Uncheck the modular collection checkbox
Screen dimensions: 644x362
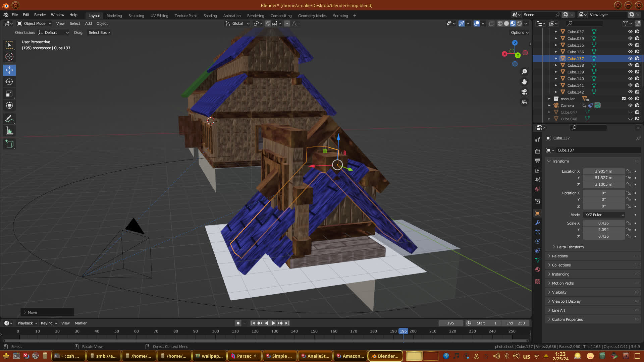pyautogui.click(x=624, y=99)
